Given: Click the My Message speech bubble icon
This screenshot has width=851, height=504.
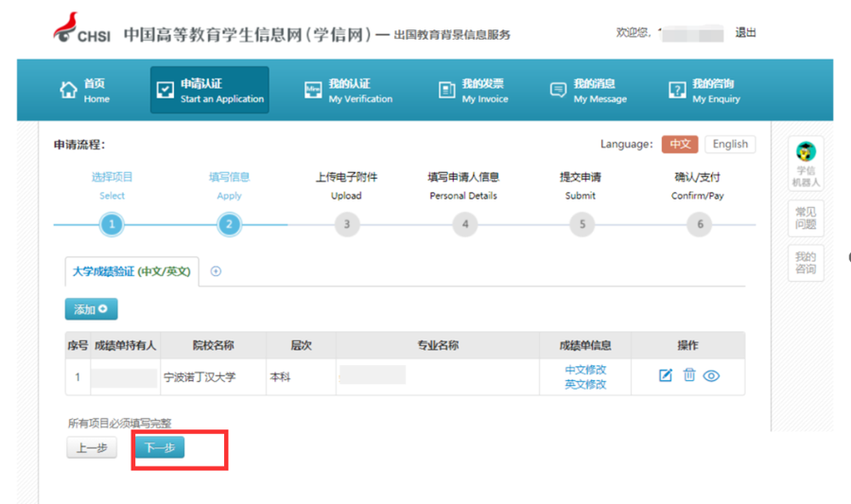Looking at the screenshot, I should coord(558,90).
